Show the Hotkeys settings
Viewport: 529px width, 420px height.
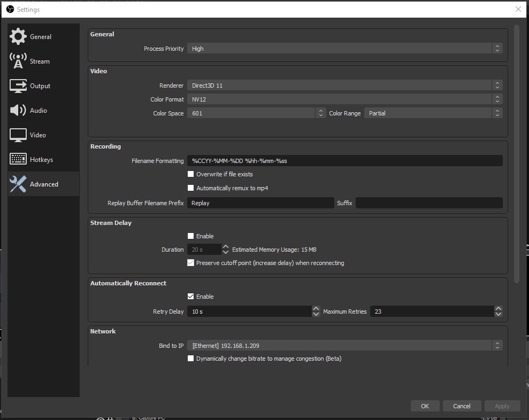coord(43,159)
